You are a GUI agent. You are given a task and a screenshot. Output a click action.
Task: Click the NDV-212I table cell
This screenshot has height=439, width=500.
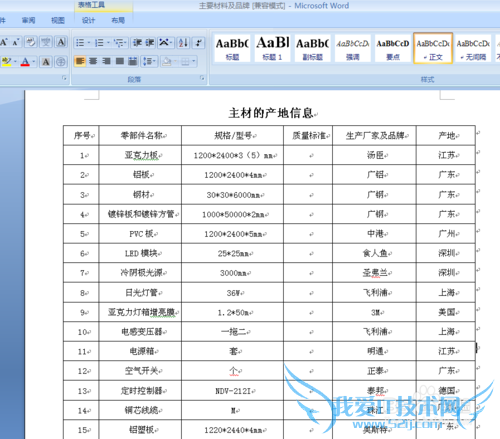coord(233,391)
